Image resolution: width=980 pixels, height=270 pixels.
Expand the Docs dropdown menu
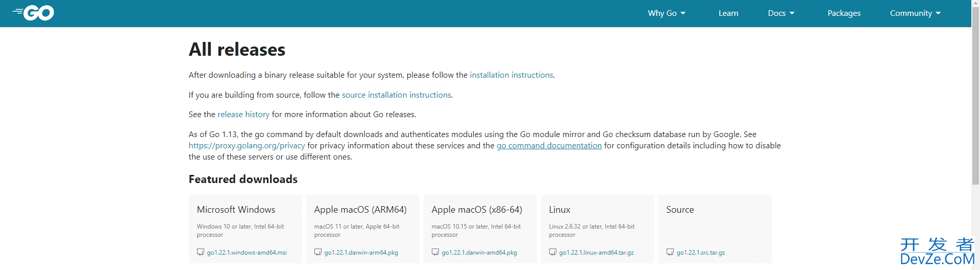click(781, 13)
